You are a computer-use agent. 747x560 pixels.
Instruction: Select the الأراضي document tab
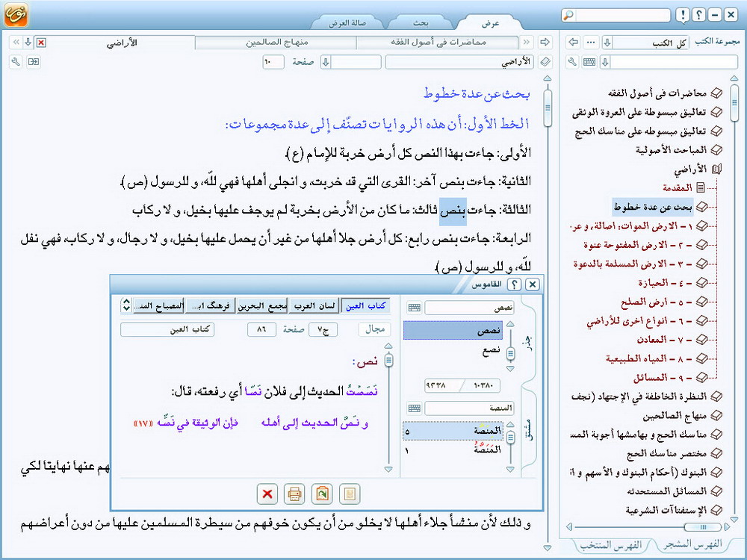tap(122, 43)
